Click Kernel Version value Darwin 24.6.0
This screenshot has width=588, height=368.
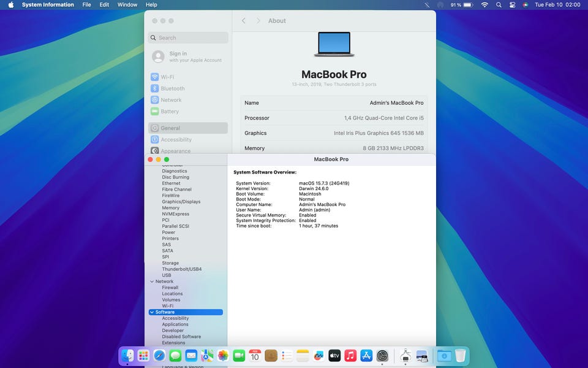[x=314, y=188]
